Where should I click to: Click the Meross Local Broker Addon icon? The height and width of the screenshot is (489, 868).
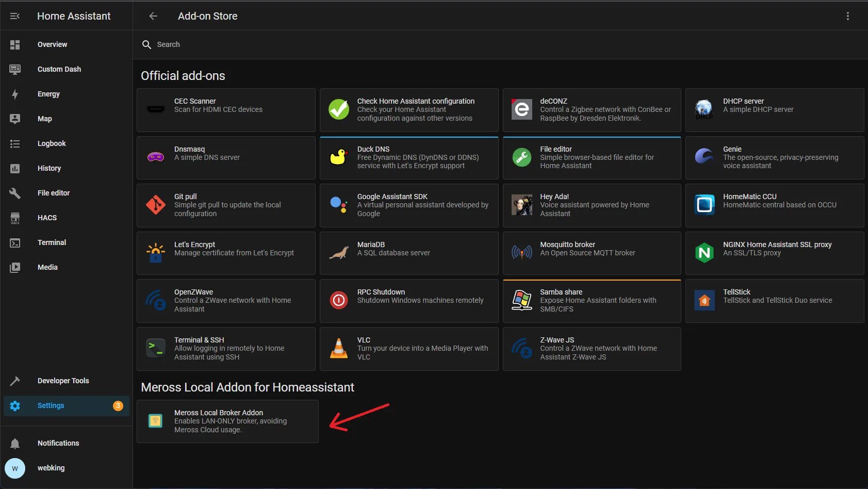(155, 421)
